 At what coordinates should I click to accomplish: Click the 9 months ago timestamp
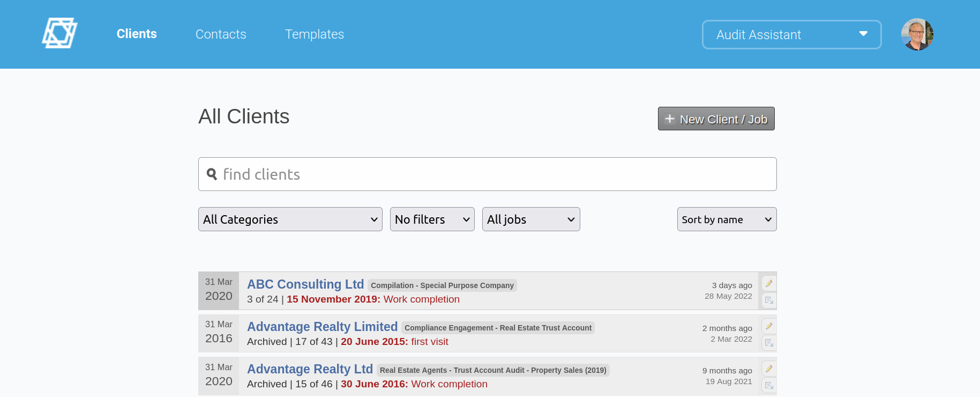pos(727,371)
